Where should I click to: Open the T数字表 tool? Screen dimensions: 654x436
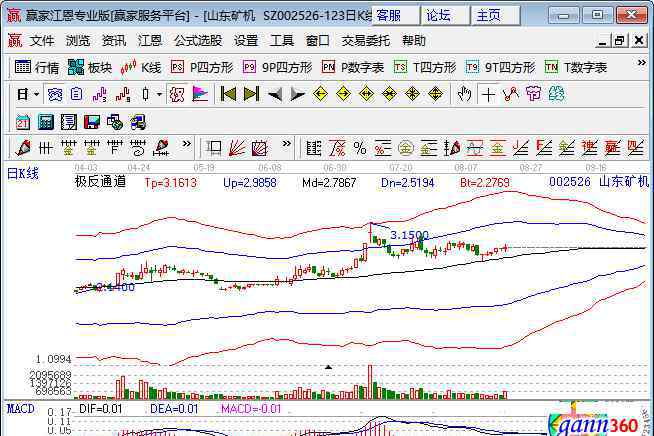[x=576, y=68]
